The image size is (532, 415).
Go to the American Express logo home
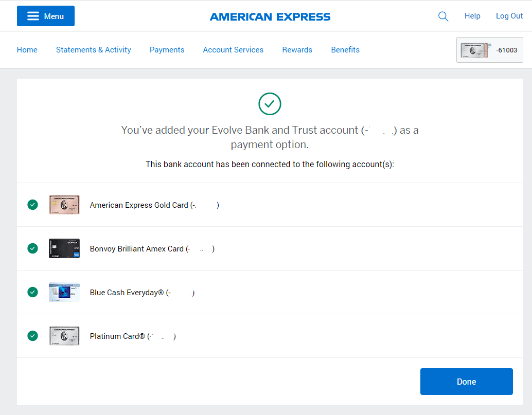[x=270, y=16]
